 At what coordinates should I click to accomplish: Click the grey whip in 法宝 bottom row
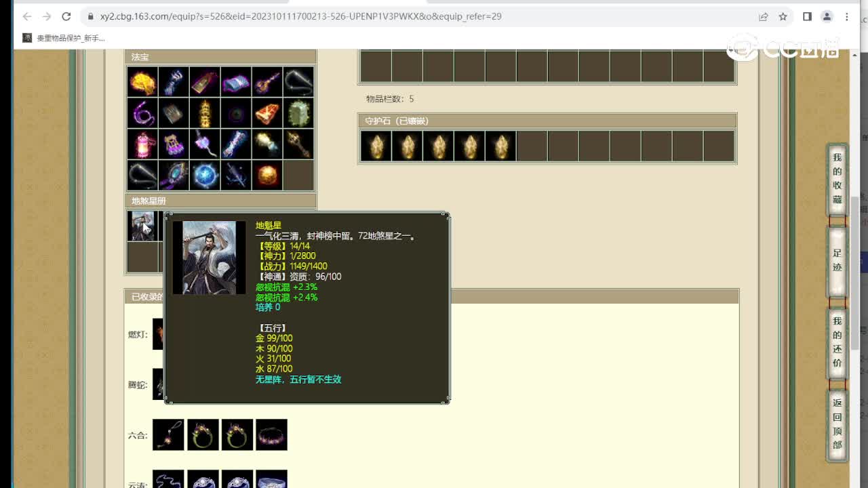tap(142, 175)
